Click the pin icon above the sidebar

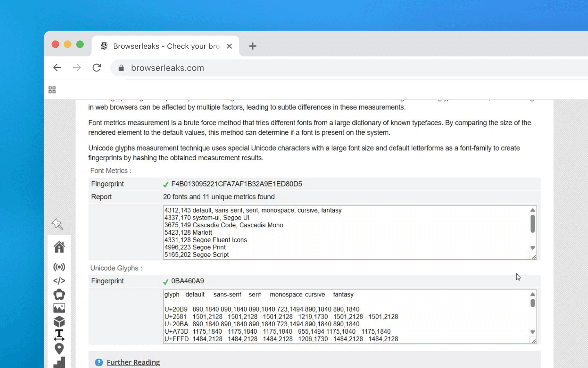tap(57, 224)
